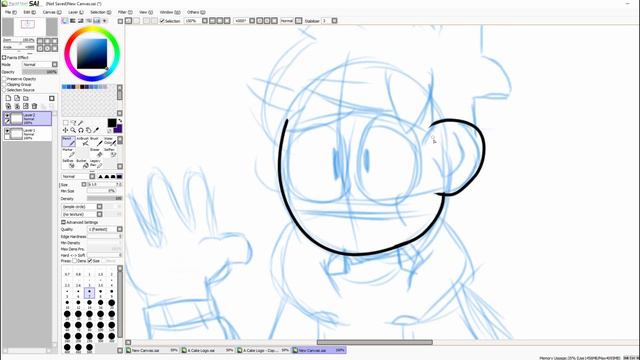Undo with the toolbar arrow icon
Screen dimensions: 640x360
click(129, 20)
